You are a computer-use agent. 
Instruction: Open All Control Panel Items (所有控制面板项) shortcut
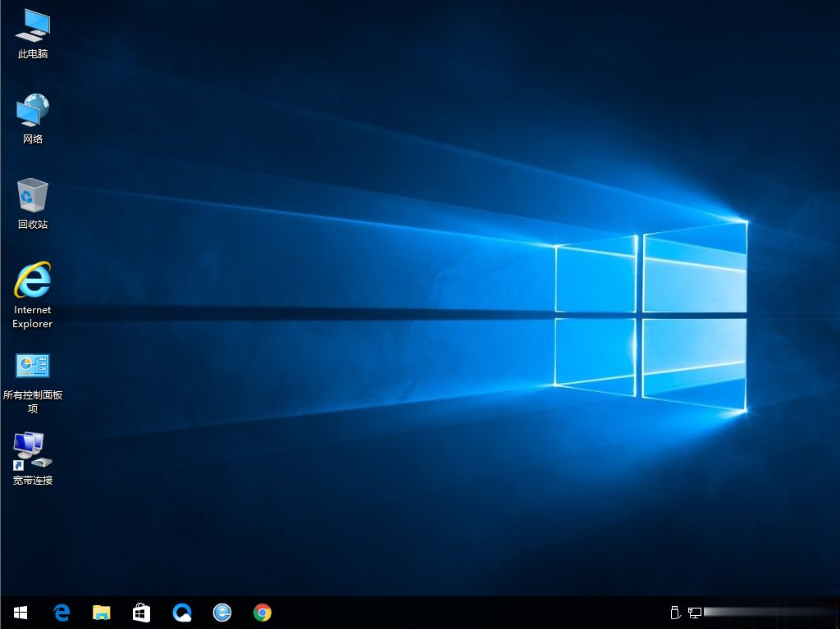click(32, 365)
